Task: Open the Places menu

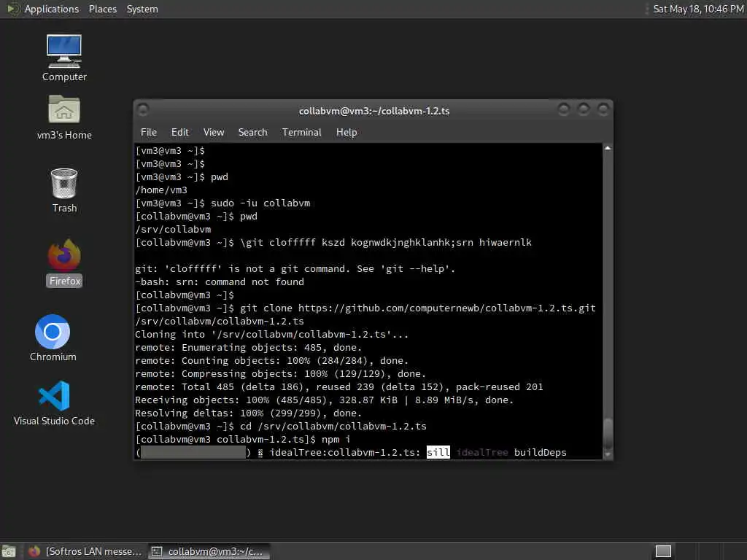Action: coord(102,9)
